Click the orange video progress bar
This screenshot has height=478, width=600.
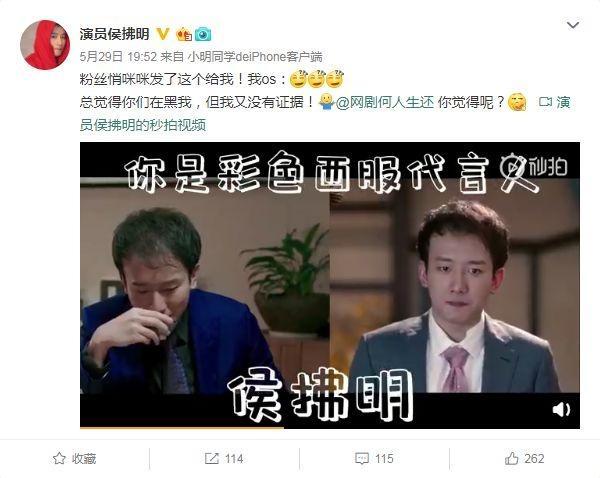[182, 427]
